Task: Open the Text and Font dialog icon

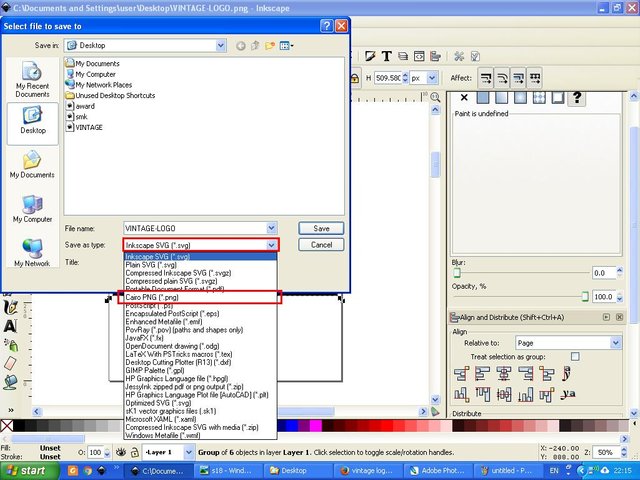Action: click(387, 56)
